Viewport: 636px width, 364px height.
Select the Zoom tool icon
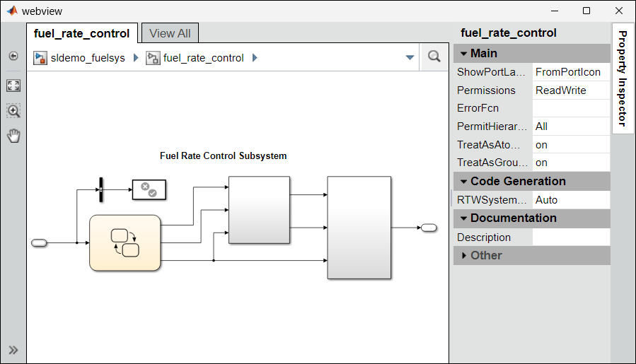[x=13, y=111]
